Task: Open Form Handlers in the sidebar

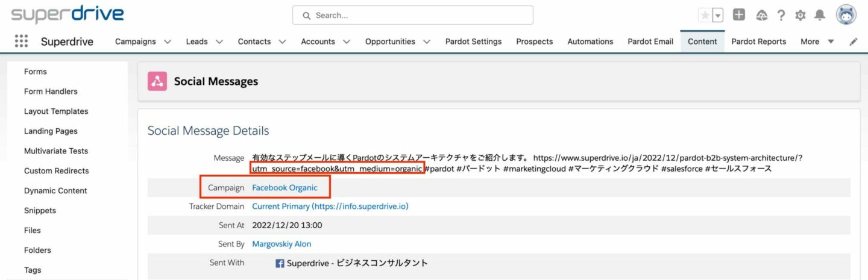Action: (51, 92)
